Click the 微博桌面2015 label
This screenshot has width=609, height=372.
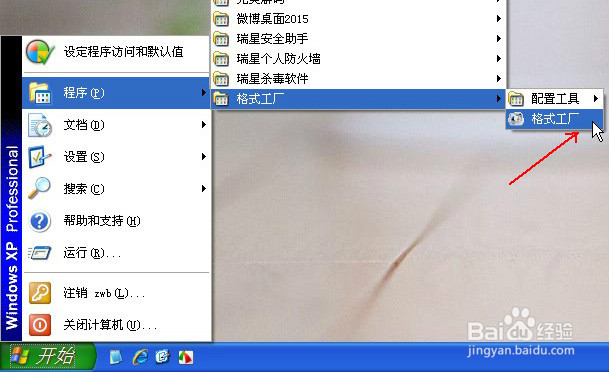coord(272,19)
